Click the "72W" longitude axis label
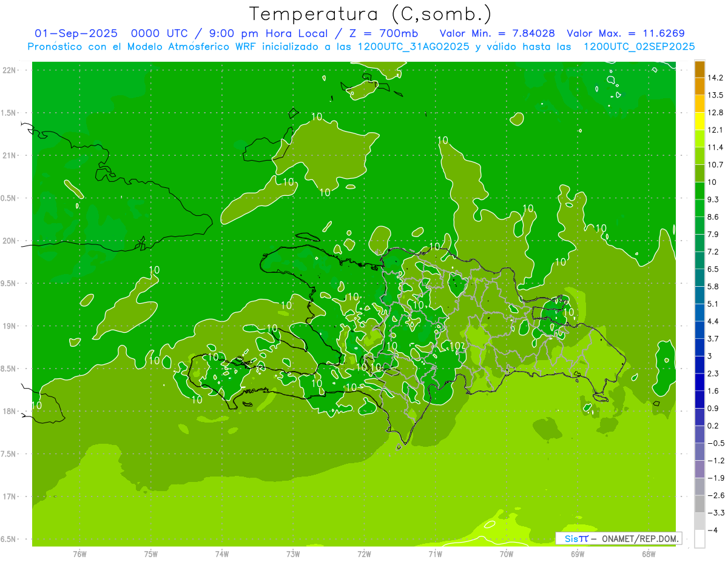This screenshot has height=562, width=728. pyautogui.click(x=364, y=554)
